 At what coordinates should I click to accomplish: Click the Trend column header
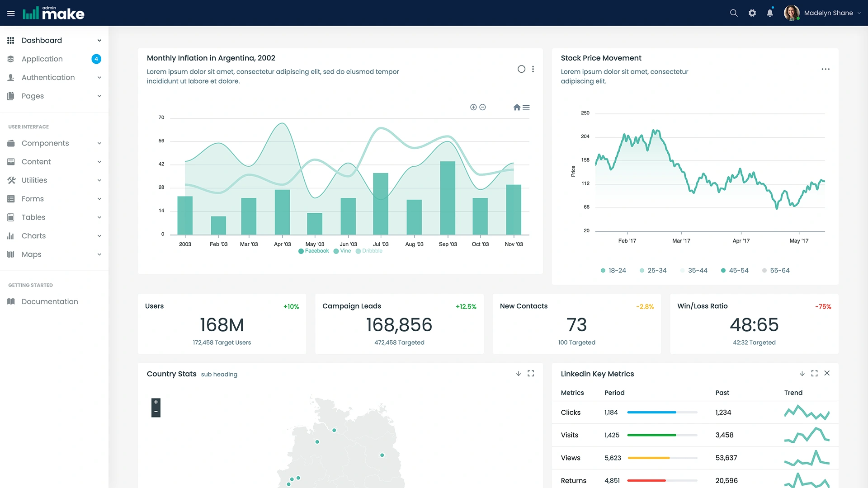[x=793, y=393]
